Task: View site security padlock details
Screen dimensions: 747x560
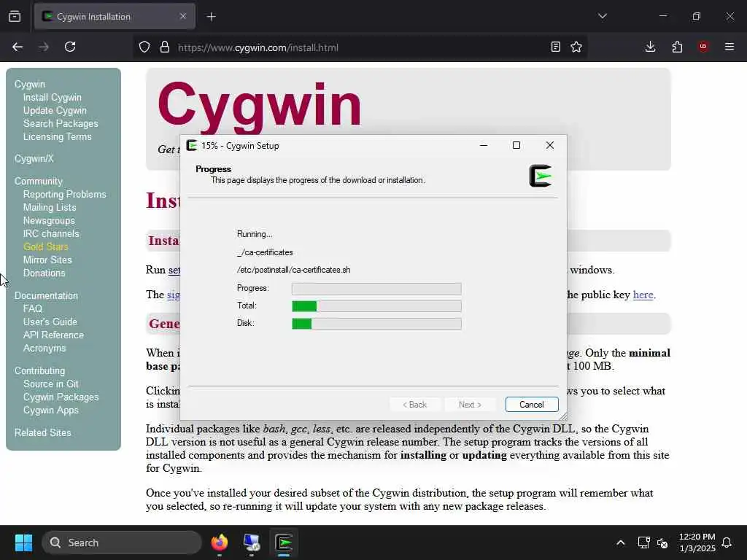Action: pos(165,47)
